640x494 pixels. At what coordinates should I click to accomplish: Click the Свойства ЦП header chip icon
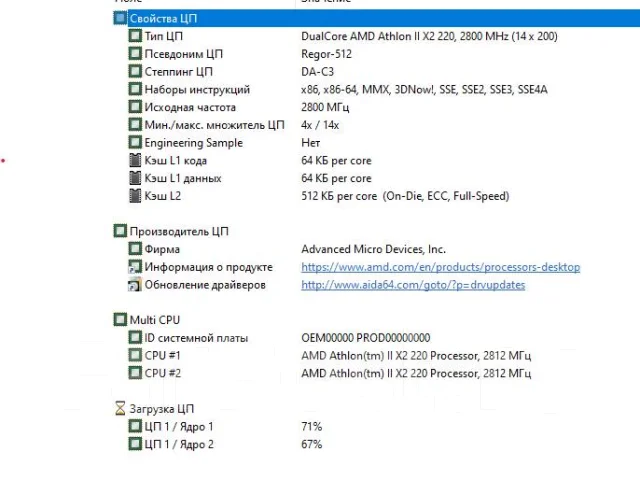point(120,18)
